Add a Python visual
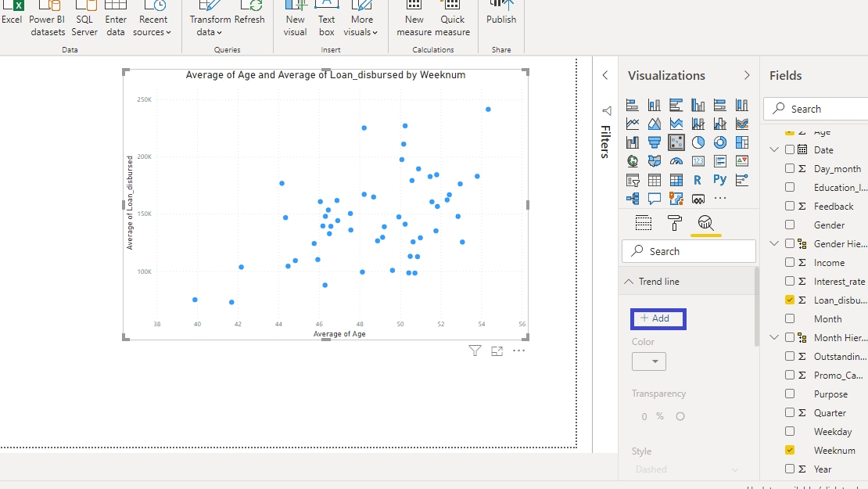The width and height of the screenshot is (868, 489). (720, 180)
